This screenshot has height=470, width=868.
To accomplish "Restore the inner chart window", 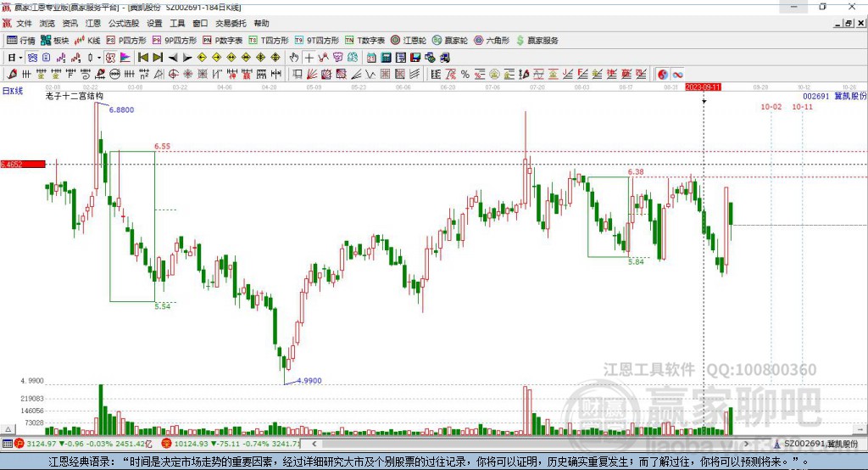I will pyautogui.click(x=849, y=23).
